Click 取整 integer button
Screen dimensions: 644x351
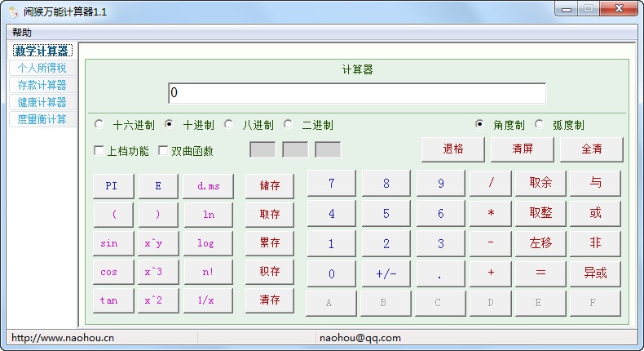point(540,214)
